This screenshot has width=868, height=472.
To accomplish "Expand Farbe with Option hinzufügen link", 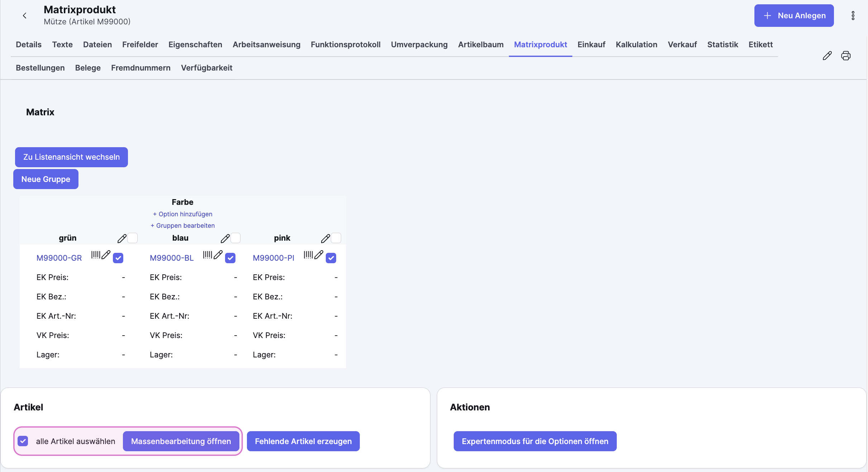I will (x=182, y=214).
